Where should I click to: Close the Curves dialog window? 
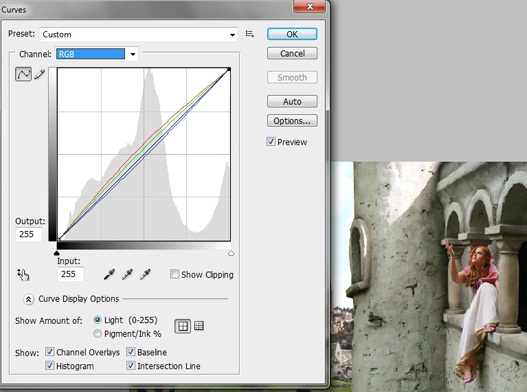coord(309,6)
